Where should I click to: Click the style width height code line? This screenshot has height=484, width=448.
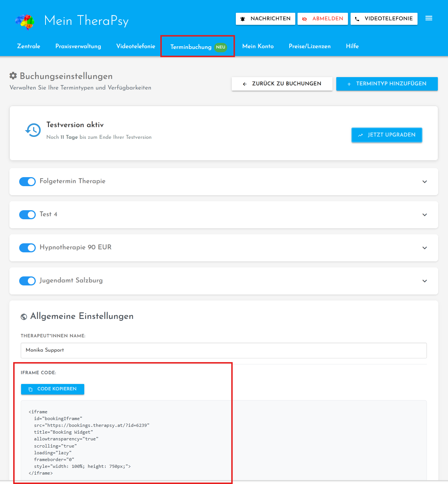[82, 466]
